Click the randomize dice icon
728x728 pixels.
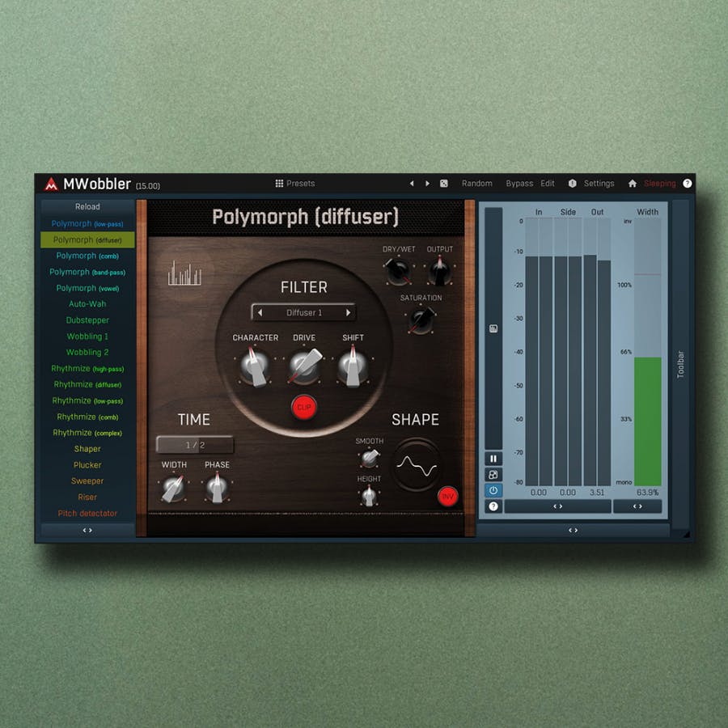444,184
